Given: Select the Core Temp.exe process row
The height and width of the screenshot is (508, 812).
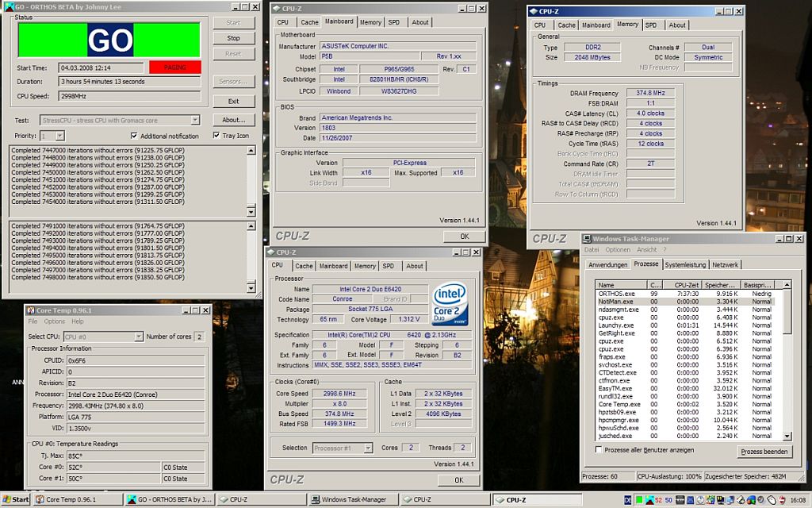Looking at the screenshot, I should pos(689,404).
